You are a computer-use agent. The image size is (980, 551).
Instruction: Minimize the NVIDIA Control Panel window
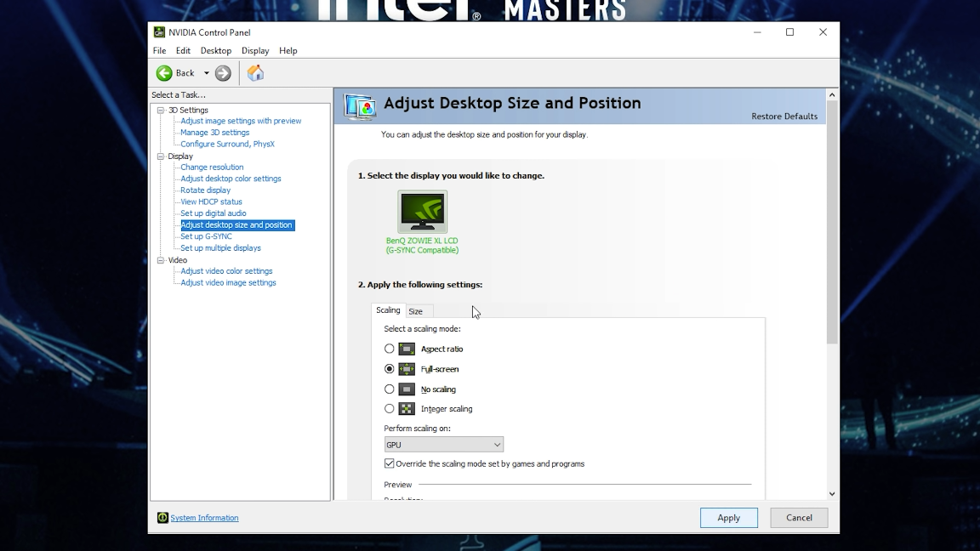[757, 32]
